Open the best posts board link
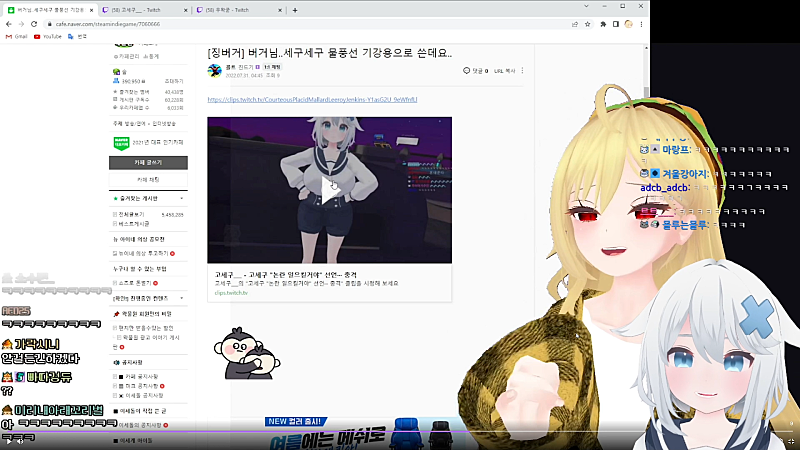This screenshot has height=450, width=800. (x=134, y=223)
